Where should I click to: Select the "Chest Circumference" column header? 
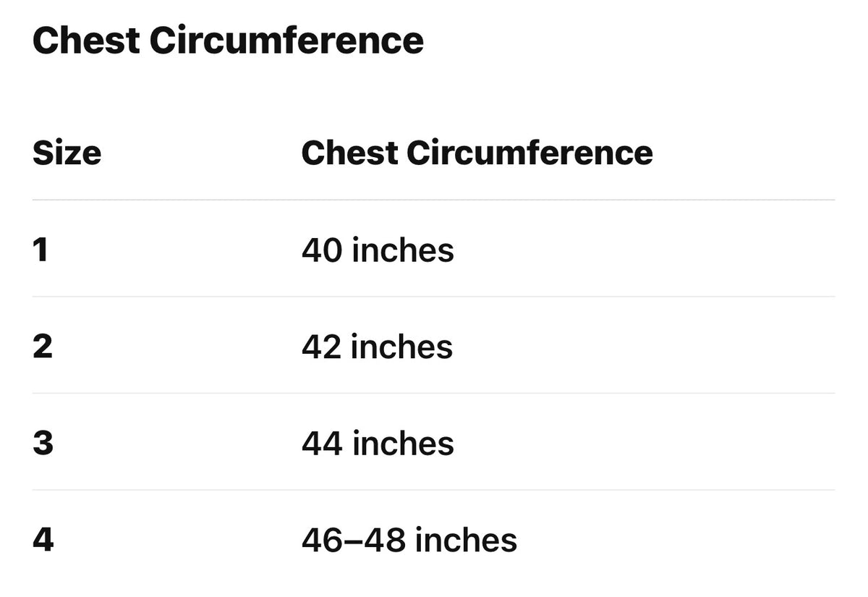[477, 153]
